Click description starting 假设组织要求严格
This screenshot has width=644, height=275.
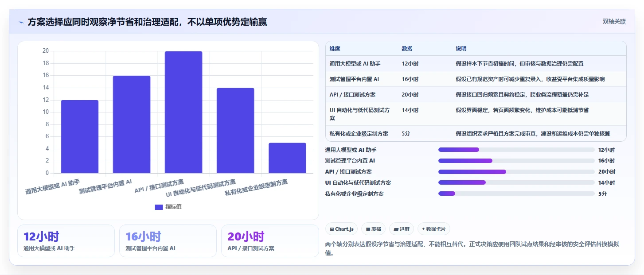[533, 134]
